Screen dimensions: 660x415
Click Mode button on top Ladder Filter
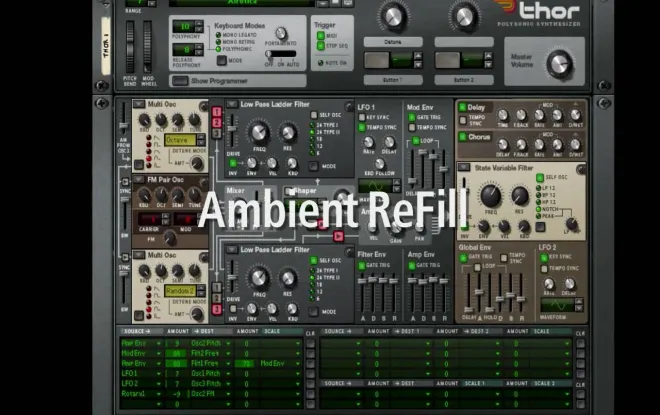313,166
